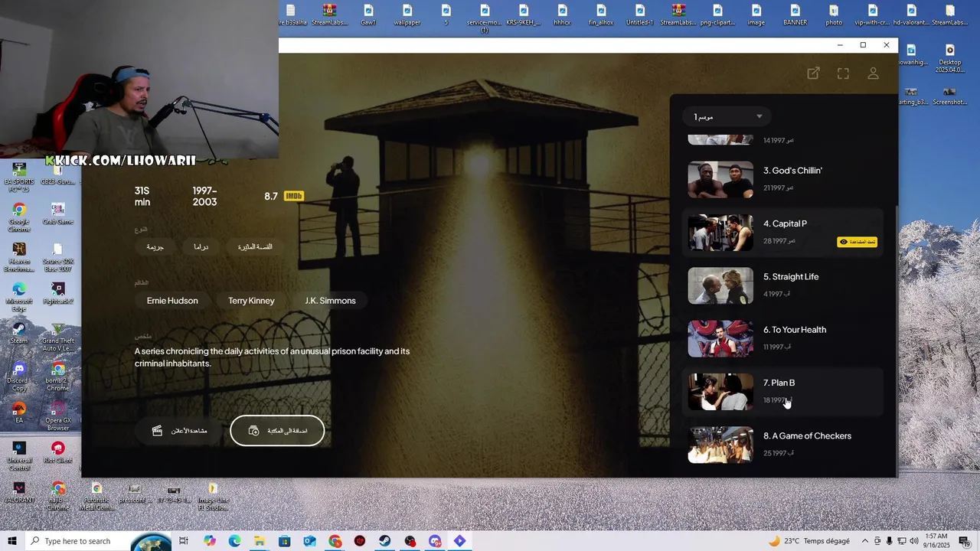Click the library add icon on the outlined button
Screen dimensions: 980x551
253,431
